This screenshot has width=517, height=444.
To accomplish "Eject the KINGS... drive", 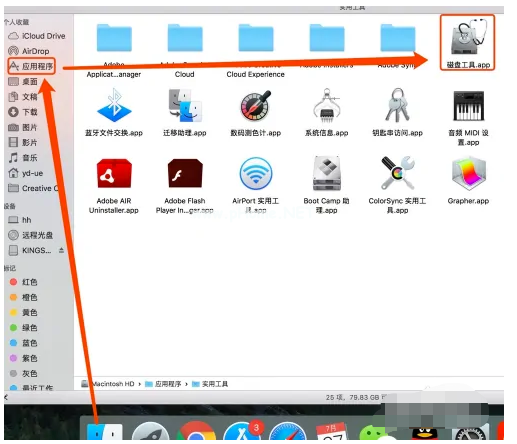I will [61, 250].
